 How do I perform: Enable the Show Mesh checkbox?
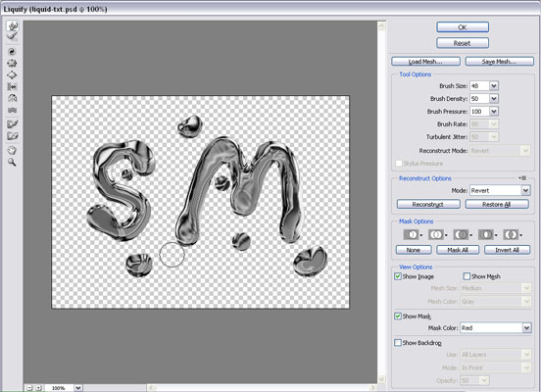point(467,276)
